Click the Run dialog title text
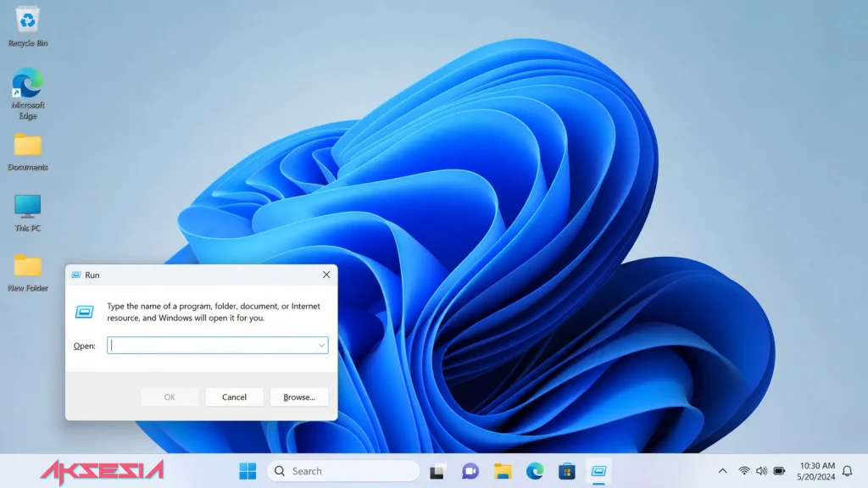 point(92,275)
